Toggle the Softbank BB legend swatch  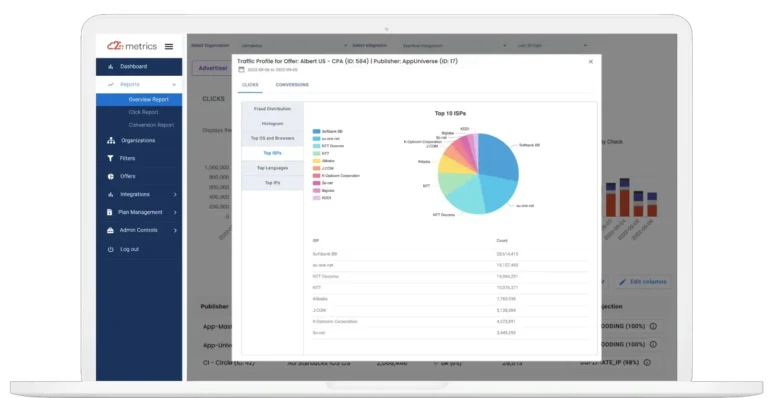click(316, 131)
